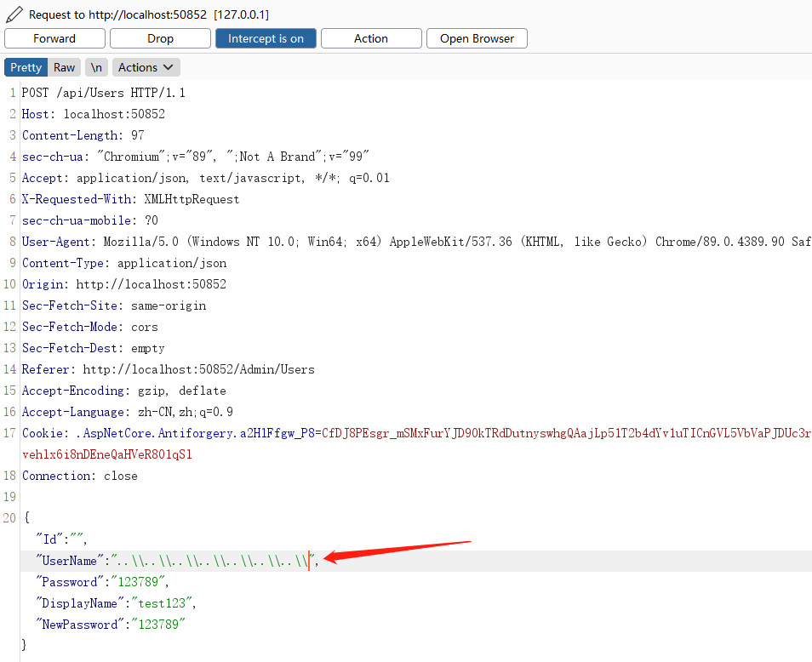Toggle the \n non-printable characters button
The image size is (812, 662).
96,67
